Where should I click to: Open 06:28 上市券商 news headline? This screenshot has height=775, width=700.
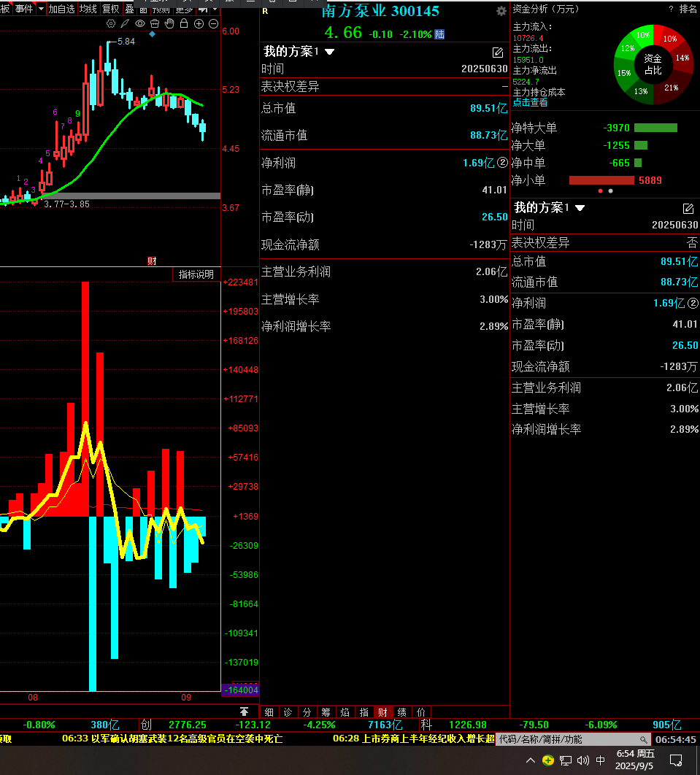tap(413, 739)
